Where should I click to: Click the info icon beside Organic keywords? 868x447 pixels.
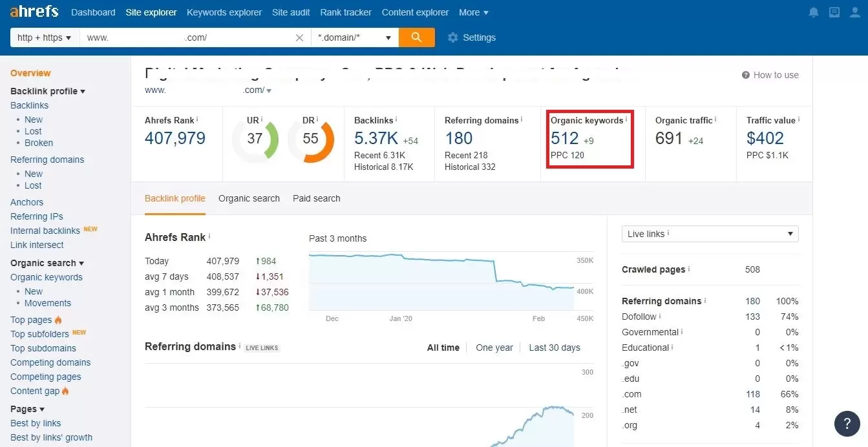(x=626, y=120)
